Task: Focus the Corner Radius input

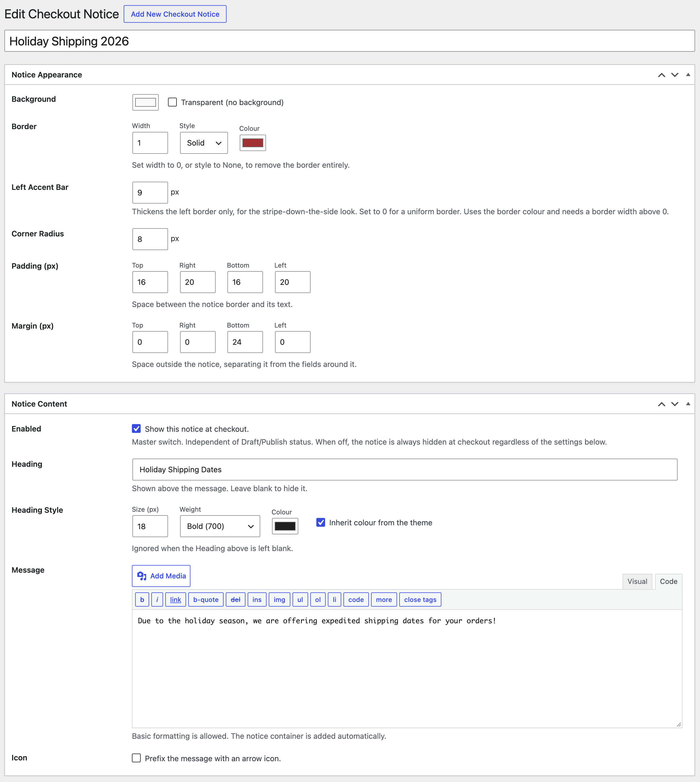Action: [150, 239]
